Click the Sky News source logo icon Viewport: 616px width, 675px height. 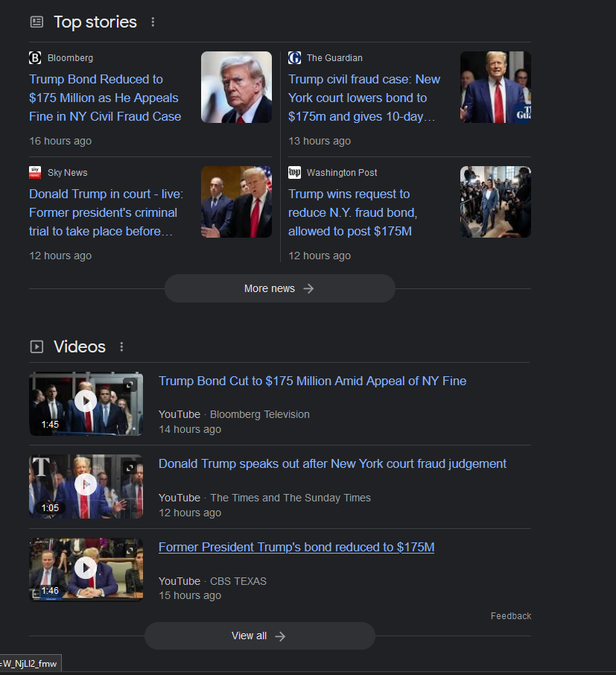pos(35,173)
